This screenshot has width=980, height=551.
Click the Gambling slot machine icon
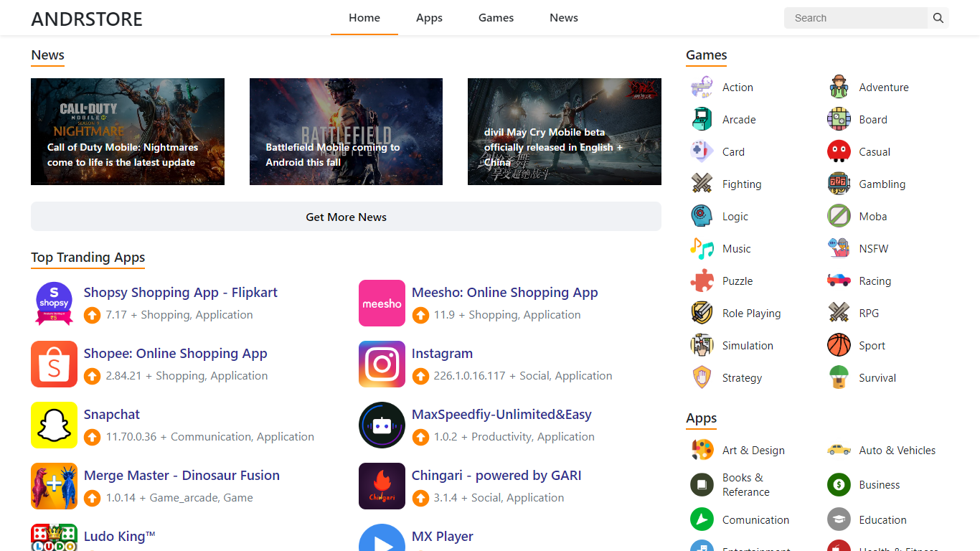click(x=839, y=184)
